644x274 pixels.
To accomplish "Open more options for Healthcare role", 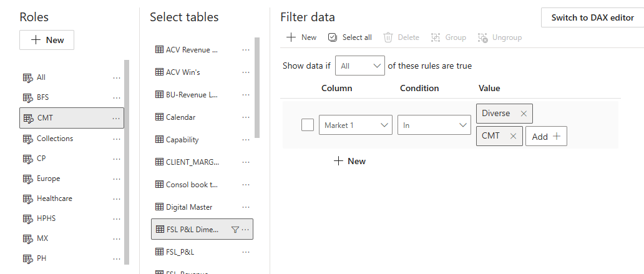I will (x=117, y=199).
